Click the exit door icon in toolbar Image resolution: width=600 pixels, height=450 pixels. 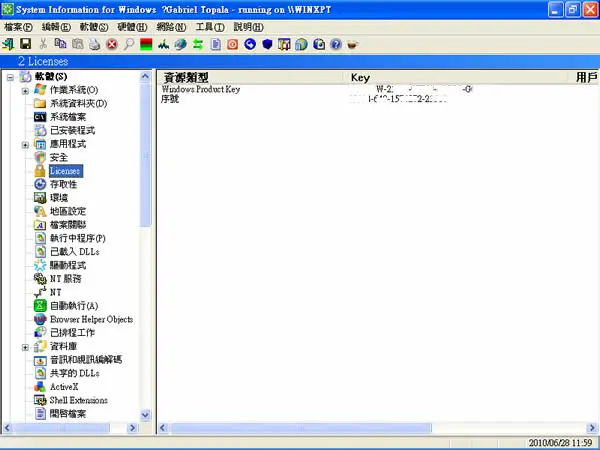click(x=8, y=44)
